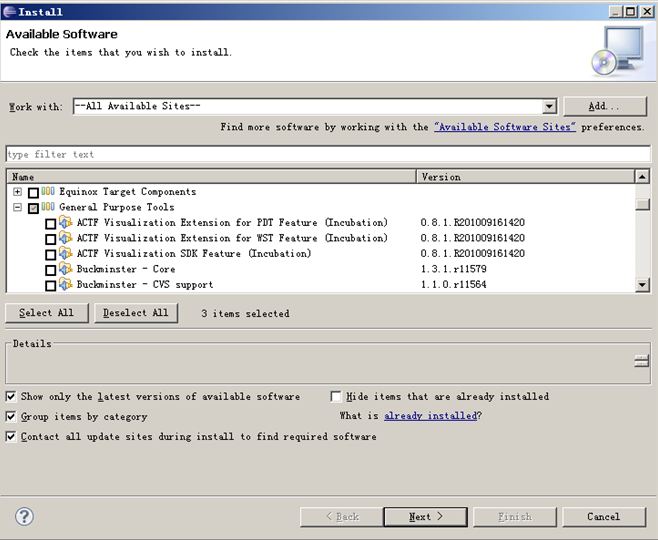Expand the Equinox Target Components node
This screenshot has width=658, height=540.
click(17, 192)
